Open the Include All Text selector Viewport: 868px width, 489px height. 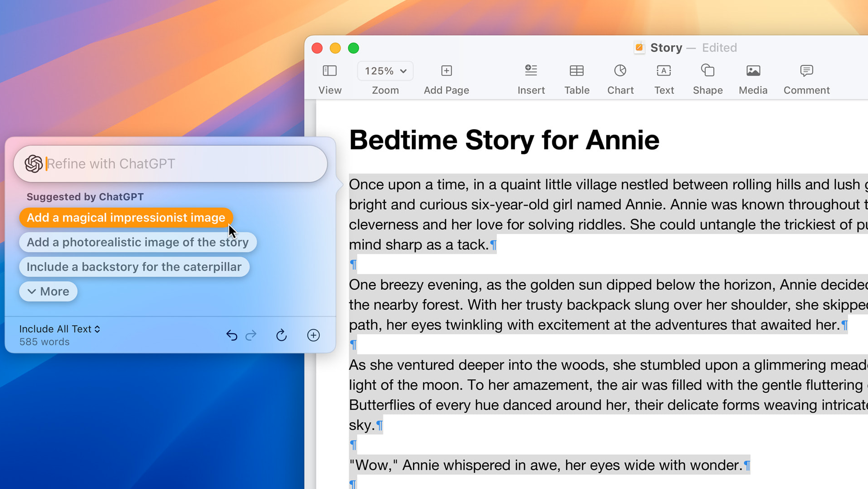(60, 329)
